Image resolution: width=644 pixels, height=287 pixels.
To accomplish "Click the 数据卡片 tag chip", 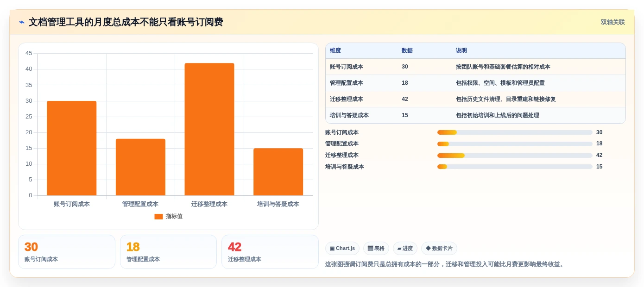I will 439,249.
